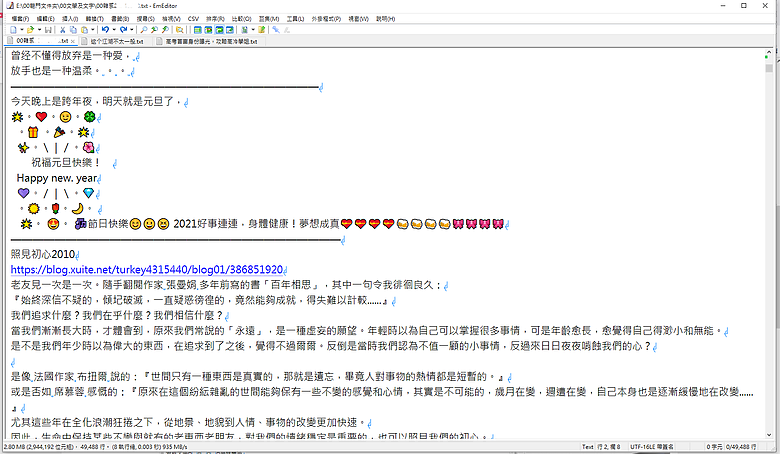Switch to the second document tab
Image resolution: width=780 pixels, height=454 pixels.
click(113, 41)
